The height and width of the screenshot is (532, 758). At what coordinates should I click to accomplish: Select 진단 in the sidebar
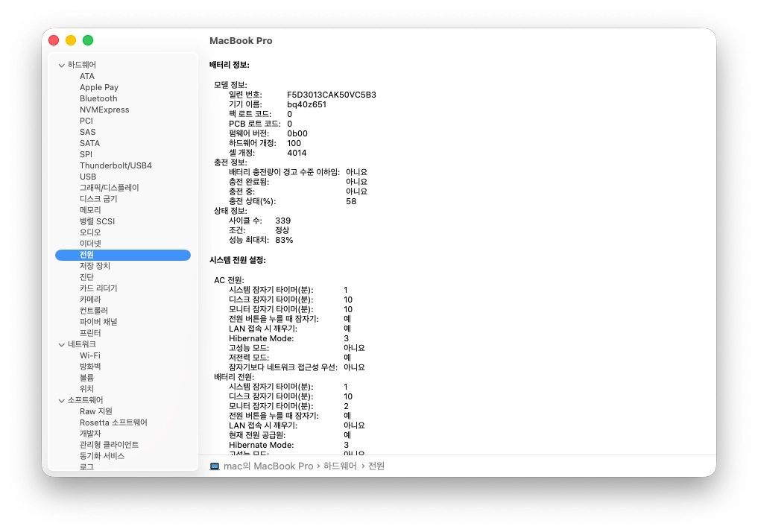(x=86, y=277)
